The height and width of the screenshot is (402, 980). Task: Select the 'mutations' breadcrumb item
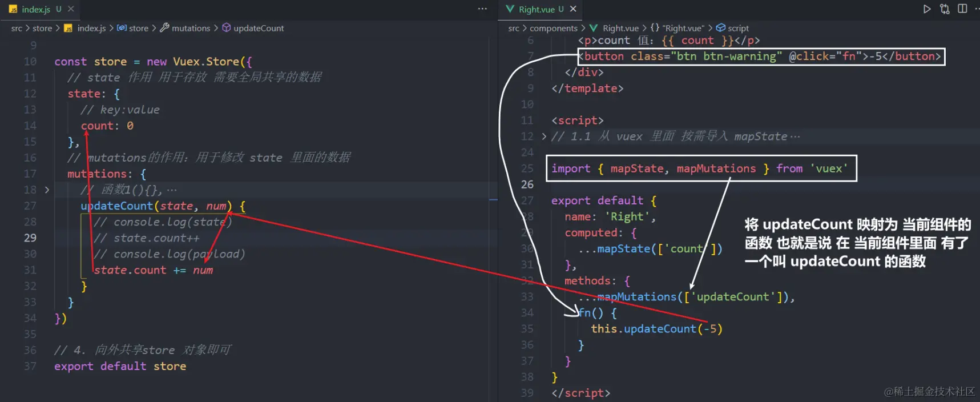pos(191,28)
